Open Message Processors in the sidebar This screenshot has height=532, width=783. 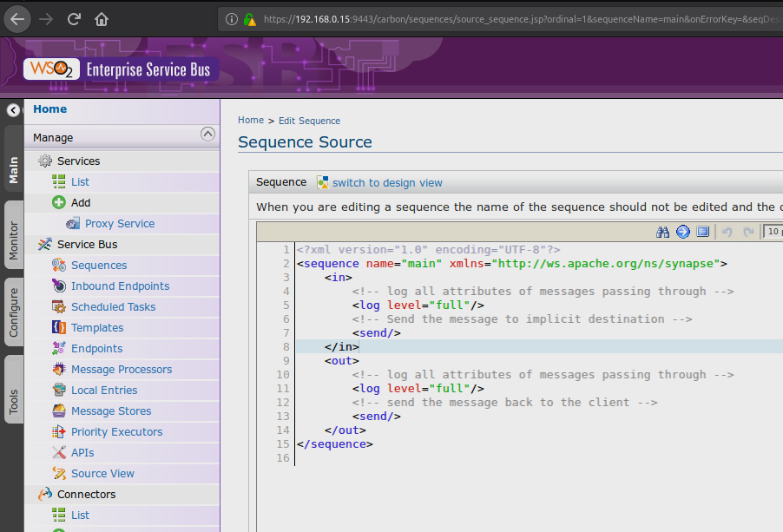pyautogui.click(x=122, y=370)
